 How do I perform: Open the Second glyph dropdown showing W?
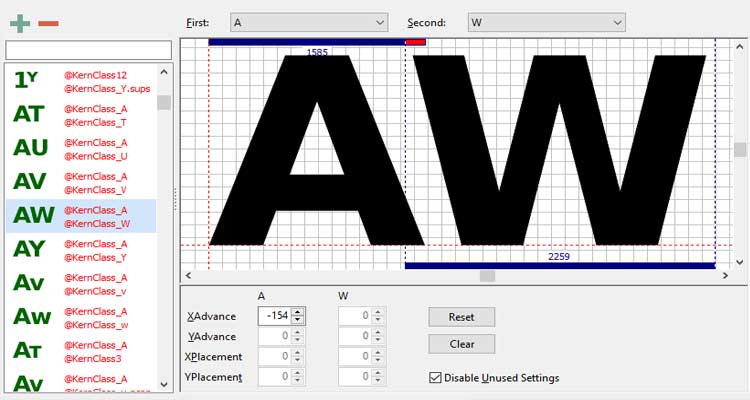click(x=546, y=22)
